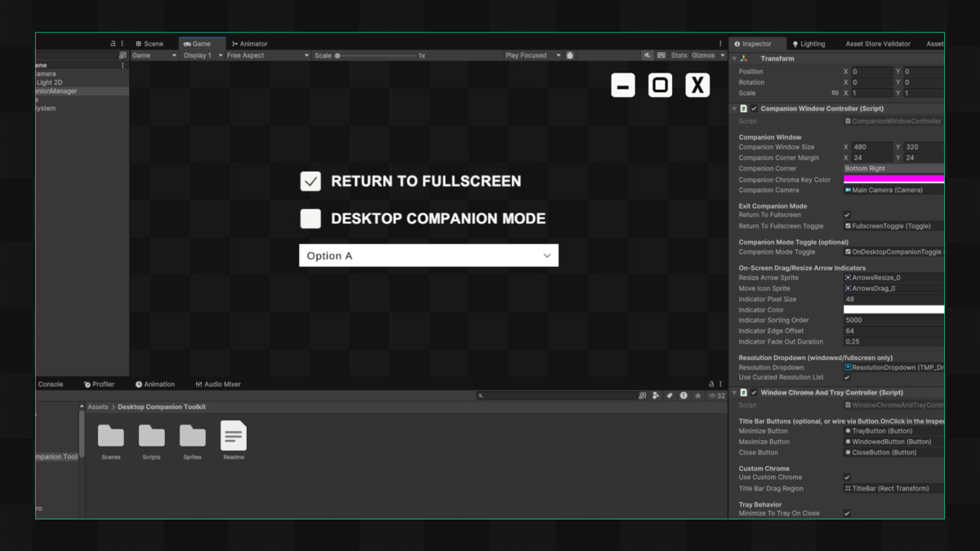Image resolution: width=980 pixels, height=551 pixels.
Task: Toggle the keyboard shortcuts icon in Game toolbar
Action: click(x=661, y=56)
